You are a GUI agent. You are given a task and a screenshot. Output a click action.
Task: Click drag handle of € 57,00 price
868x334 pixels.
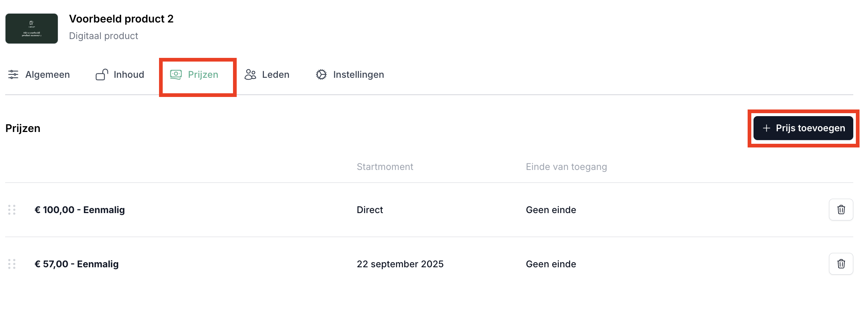point(12,264)
